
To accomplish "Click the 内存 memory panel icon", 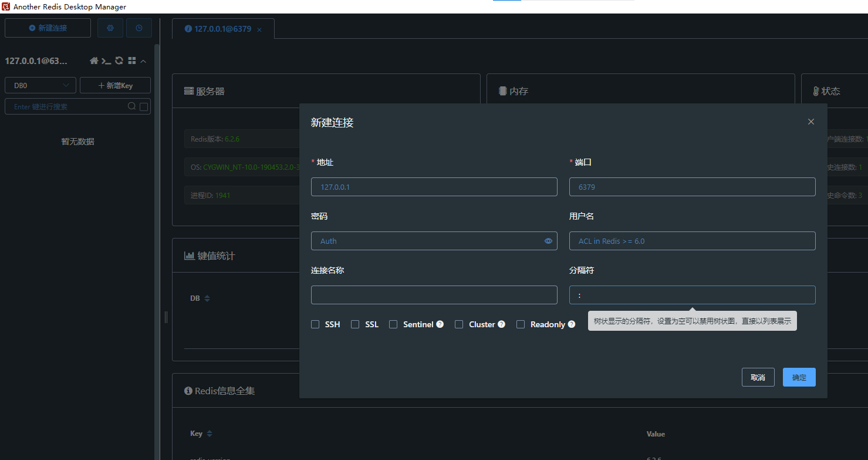I will [502, 91].
